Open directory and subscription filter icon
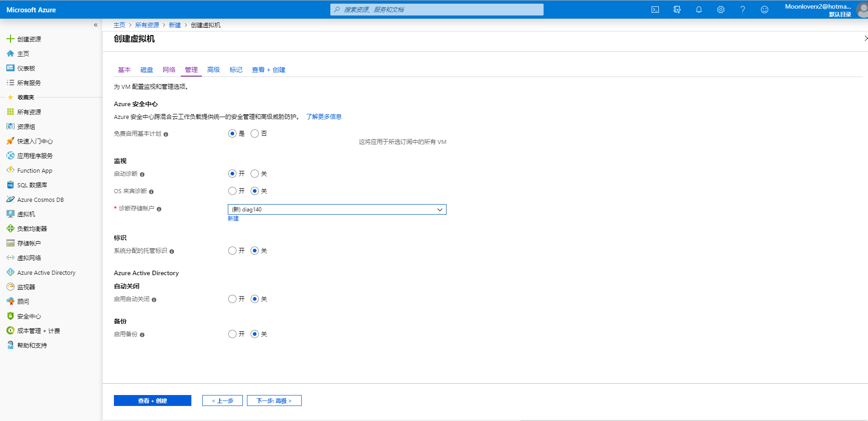The image size is (868, 421). (x=677, y=10)
